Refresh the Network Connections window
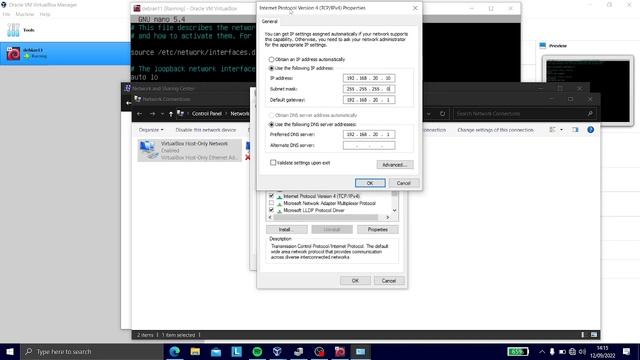 click(442, 113)
